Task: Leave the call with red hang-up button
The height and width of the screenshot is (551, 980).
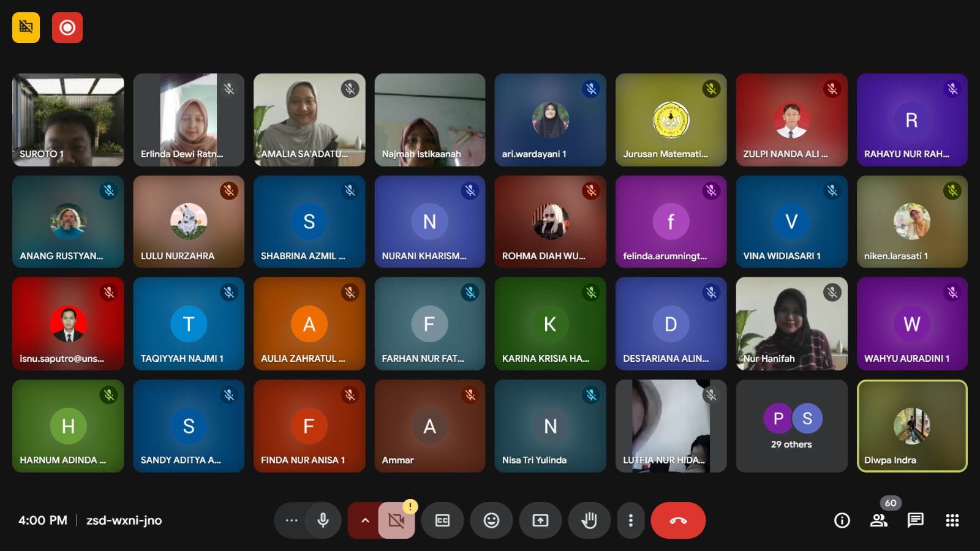Action: click(x=678, y=520)
